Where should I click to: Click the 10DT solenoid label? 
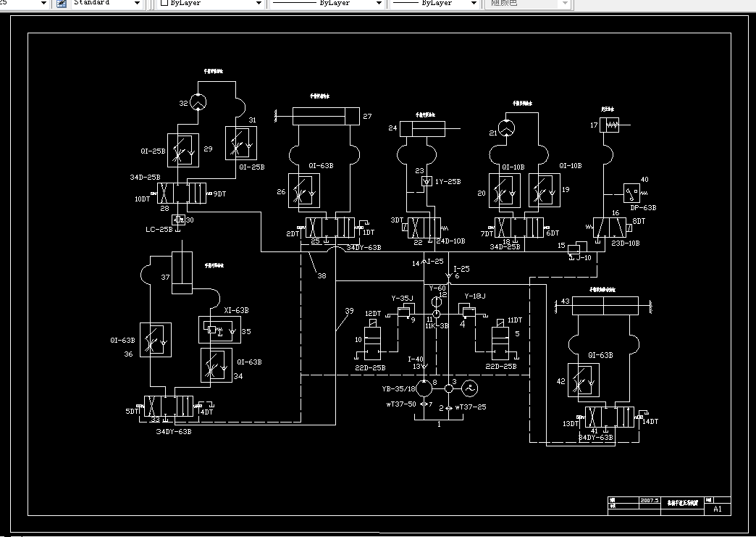click(142, 199)
